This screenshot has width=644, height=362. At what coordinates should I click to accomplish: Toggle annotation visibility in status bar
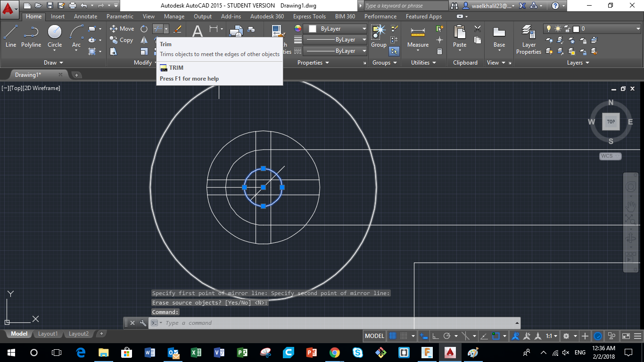coord(516,336)
